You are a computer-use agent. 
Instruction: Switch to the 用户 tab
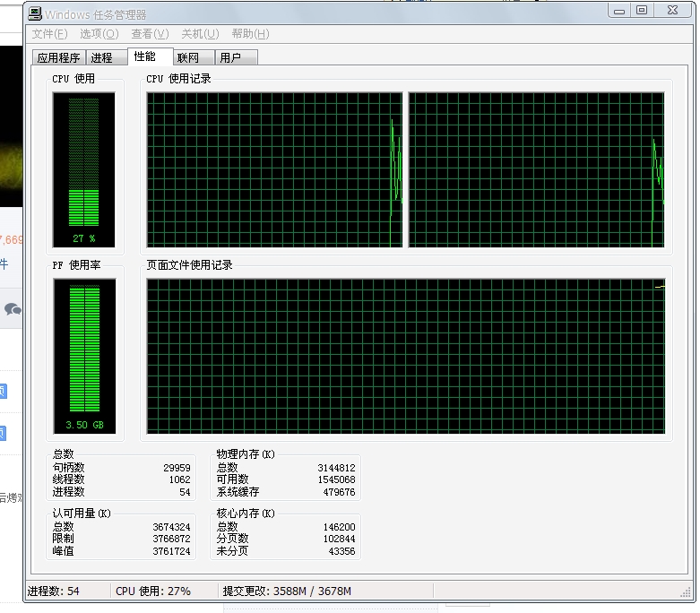(236, 57)
